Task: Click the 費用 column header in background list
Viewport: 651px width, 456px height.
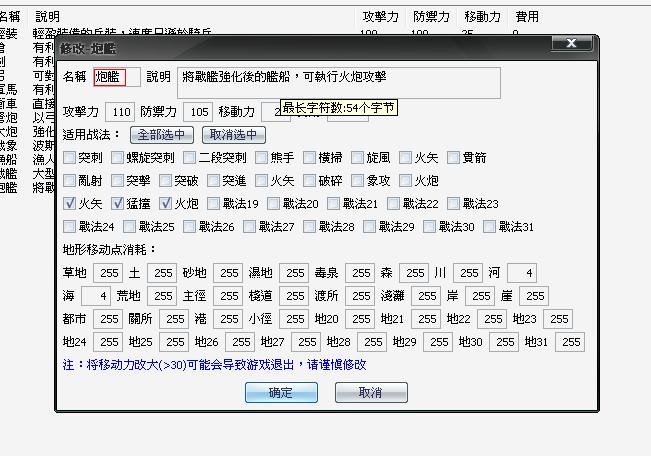Action: 527,17
